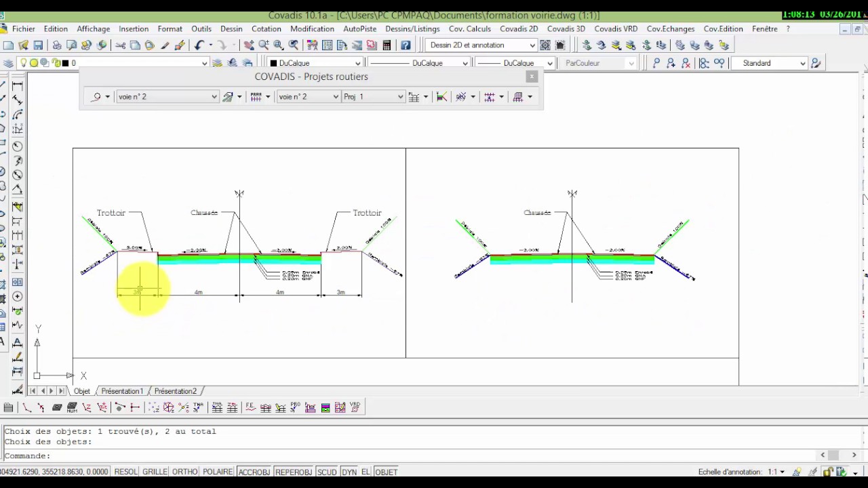Screen dimensions: 868x488
Task: Switch to the Présentation1 tab
Action: (x=122, y=391)
